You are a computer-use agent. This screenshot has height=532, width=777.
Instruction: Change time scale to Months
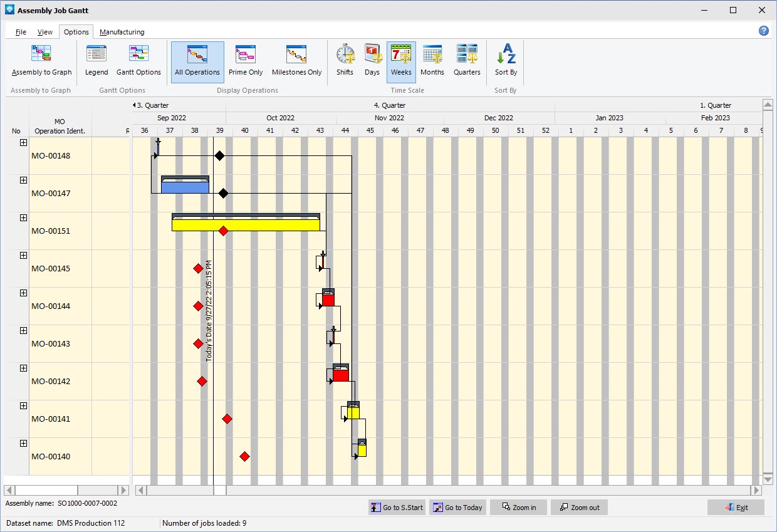point(432,61)
